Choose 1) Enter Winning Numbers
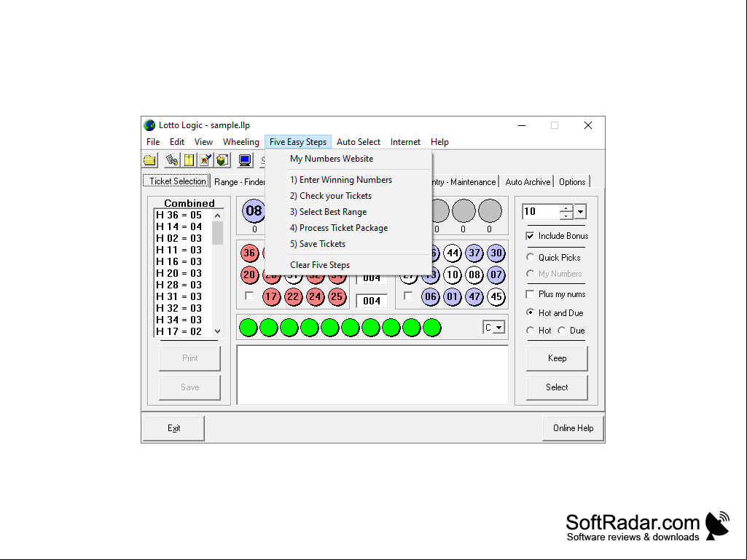Viewport: 747px width, 560px height. 348,180
